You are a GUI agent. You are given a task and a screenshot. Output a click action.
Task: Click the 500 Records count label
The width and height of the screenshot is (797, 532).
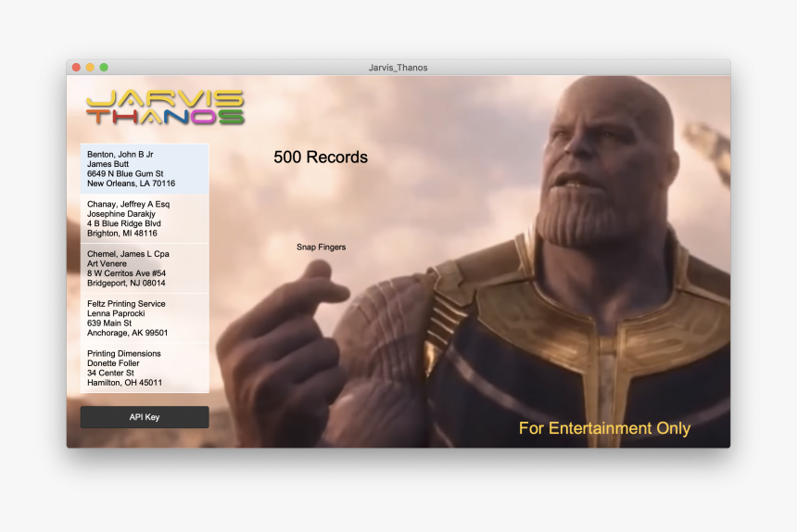point(321,157)
